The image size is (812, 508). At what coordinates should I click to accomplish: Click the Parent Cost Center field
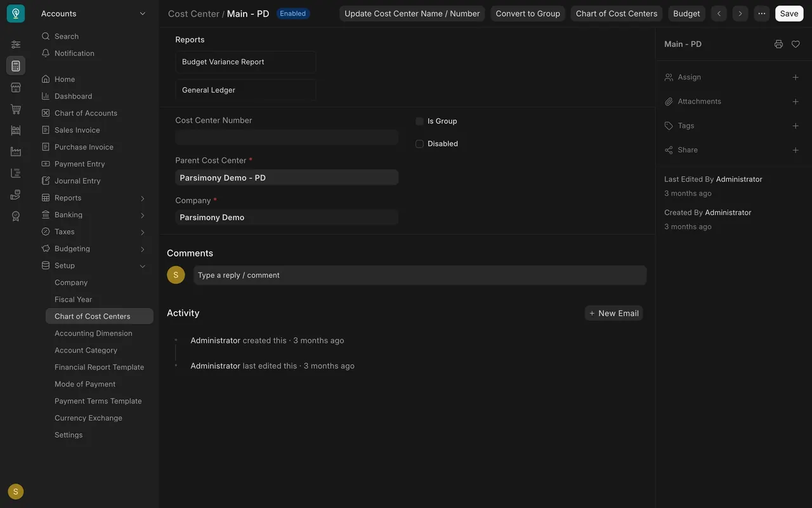287,177
